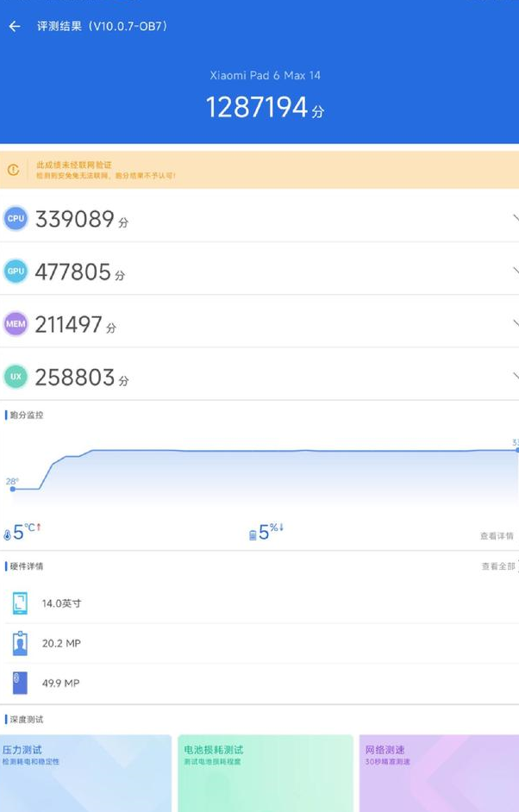The height and width of the screenshot is (812, 519).
Task: Tap the 339089 CPU score number
Action: click(75, 219)
